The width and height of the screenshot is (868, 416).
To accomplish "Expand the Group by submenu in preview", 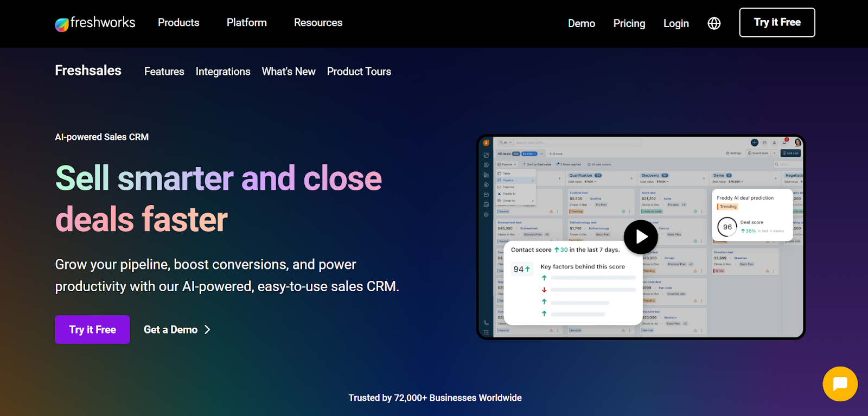I will click(x=516, y=201).
